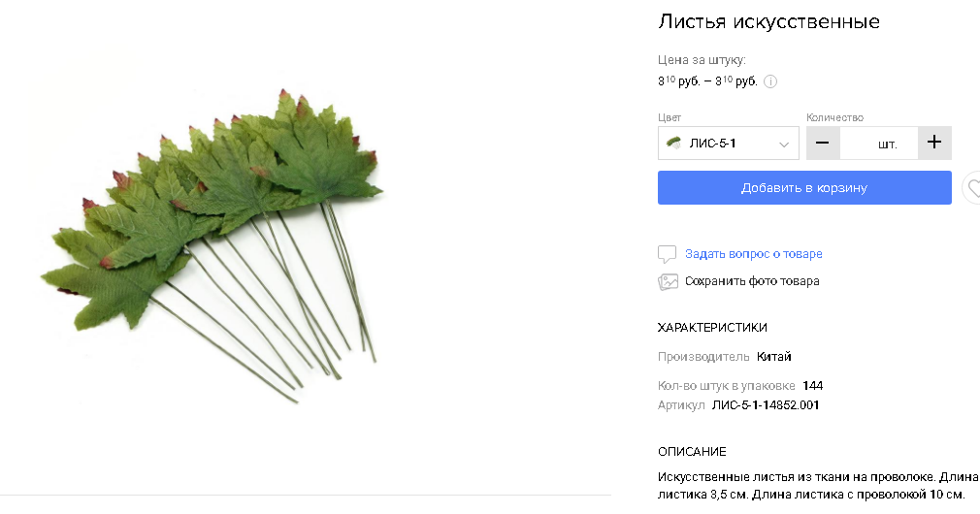Click the plus quantity button
This screenshot has height=514, width=980.
pos(934,143)
